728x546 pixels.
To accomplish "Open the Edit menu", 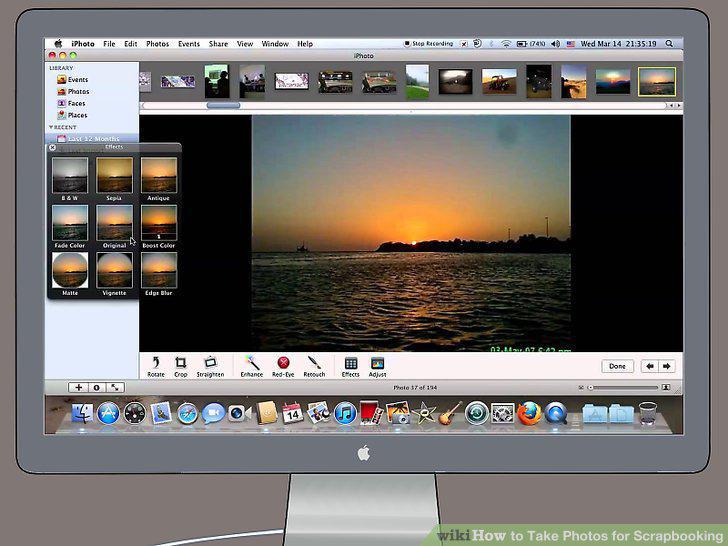I will click(x=130, y=44).
